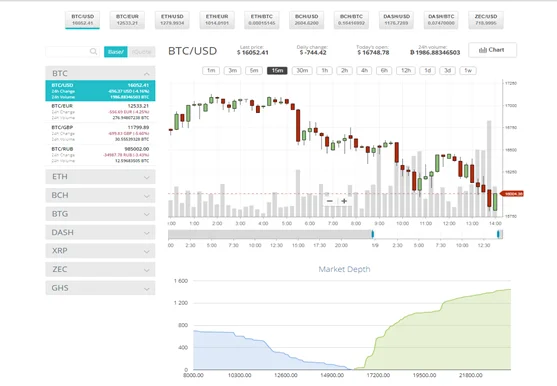Select the 1w timeframe

point(468,70)
